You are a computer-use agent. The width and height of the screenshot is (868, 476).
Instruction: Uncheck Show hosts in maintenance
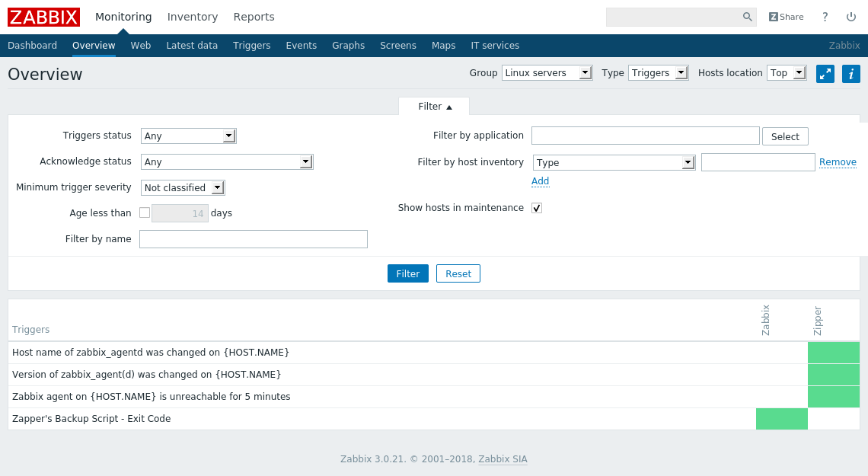click(x=537, y=208)
